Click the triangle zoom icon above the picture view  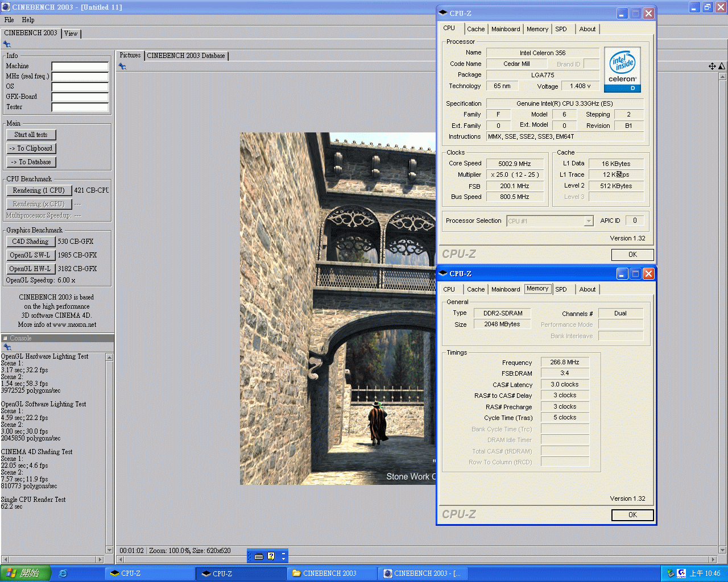[722, 66]
